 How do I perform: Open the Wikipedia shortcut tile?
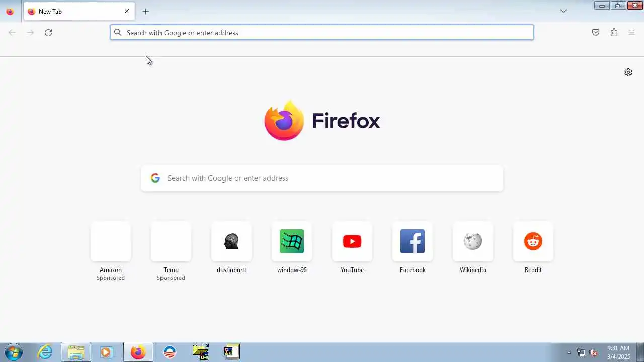473,242
